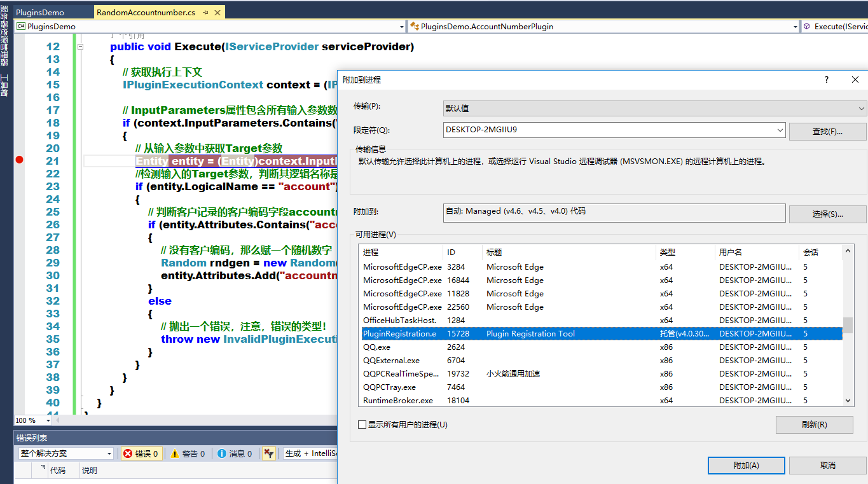Select MicrosoftEdgeCP.exe row with ID 22560
Viewport: 868px width, 484px height.
pos(600,307)
